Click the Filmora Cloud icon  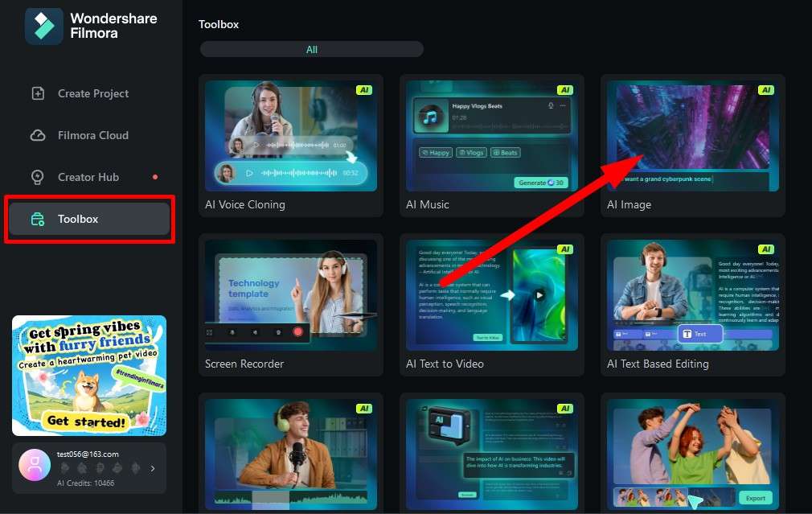38,135
